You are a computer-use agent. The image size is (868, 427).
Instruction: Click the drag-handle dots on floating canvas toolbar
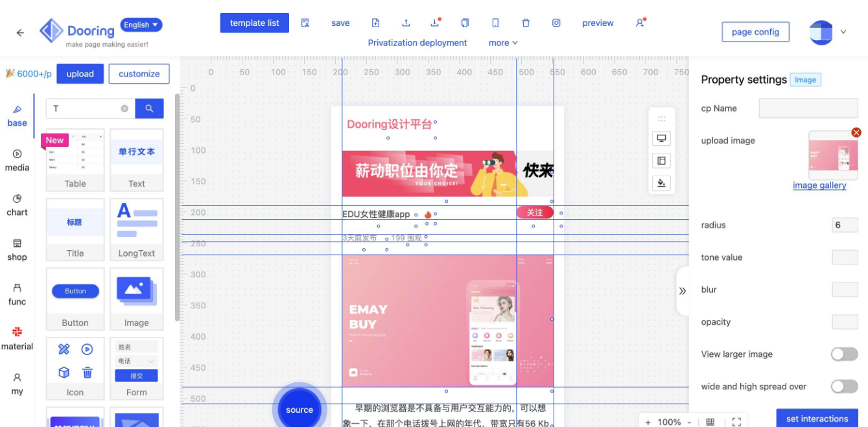(662, 119)
